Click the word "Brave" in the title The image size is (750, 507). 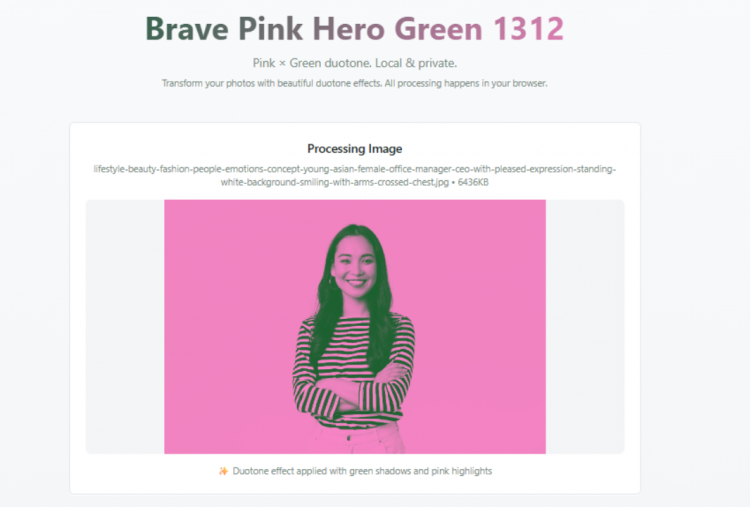click(187, 29)
